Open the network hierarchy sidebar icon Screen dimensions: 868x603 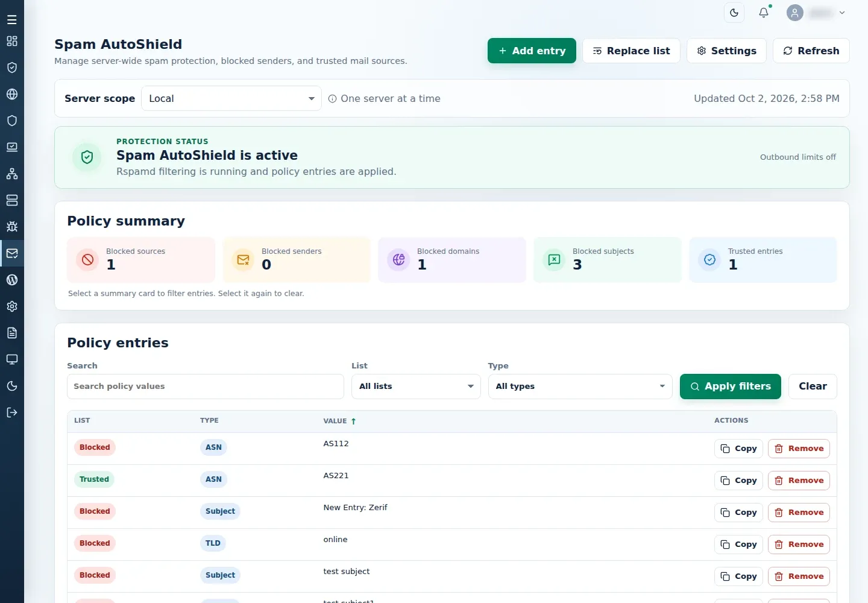pyautogui.click(x=12, y=174)
